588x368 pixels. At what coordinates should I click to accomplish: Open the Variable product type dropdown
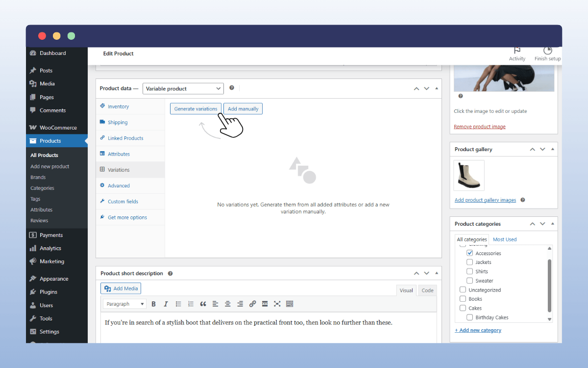[x=183, y=89]
